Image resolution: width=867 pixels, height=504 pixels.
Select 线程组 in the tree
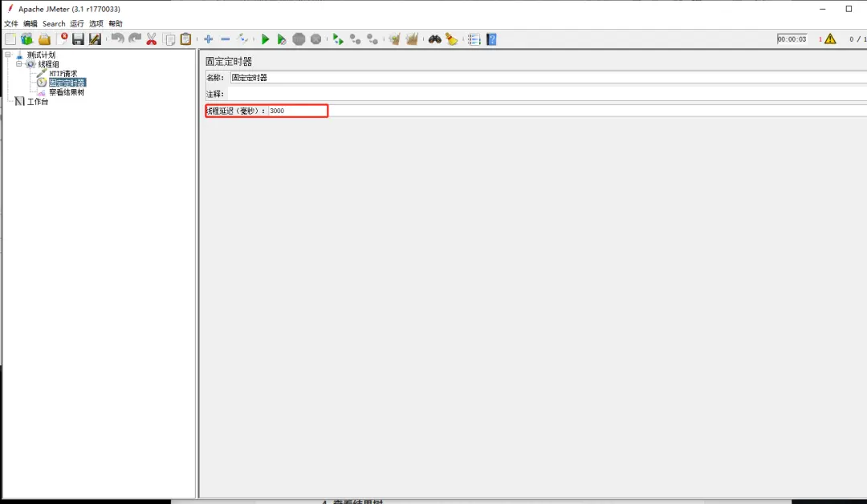(49, 64)
